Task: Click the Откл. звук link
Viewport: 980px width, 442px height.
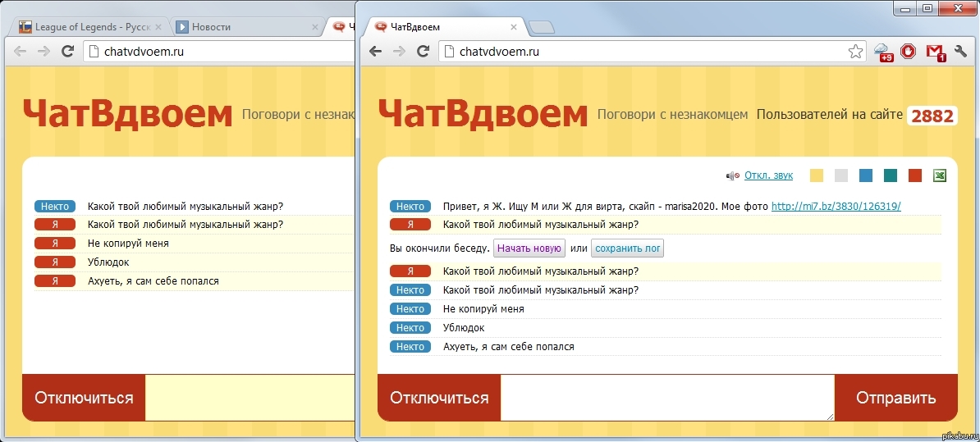Action: (768, 176)
